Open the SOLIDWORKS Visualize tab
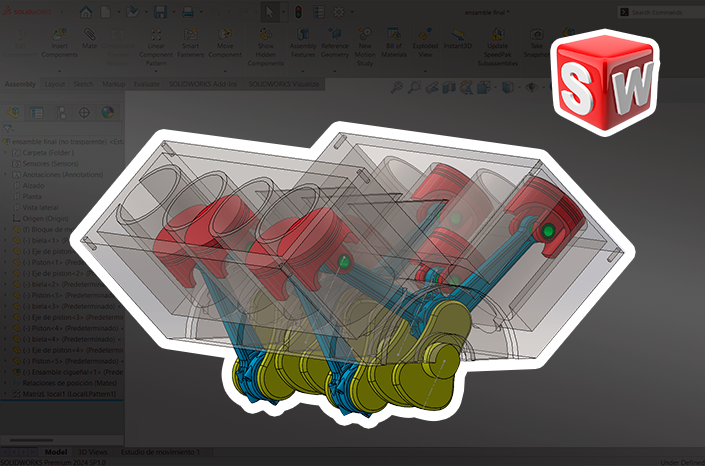The image size is (705, 466). pyautogui.click(x=284, y=84)
